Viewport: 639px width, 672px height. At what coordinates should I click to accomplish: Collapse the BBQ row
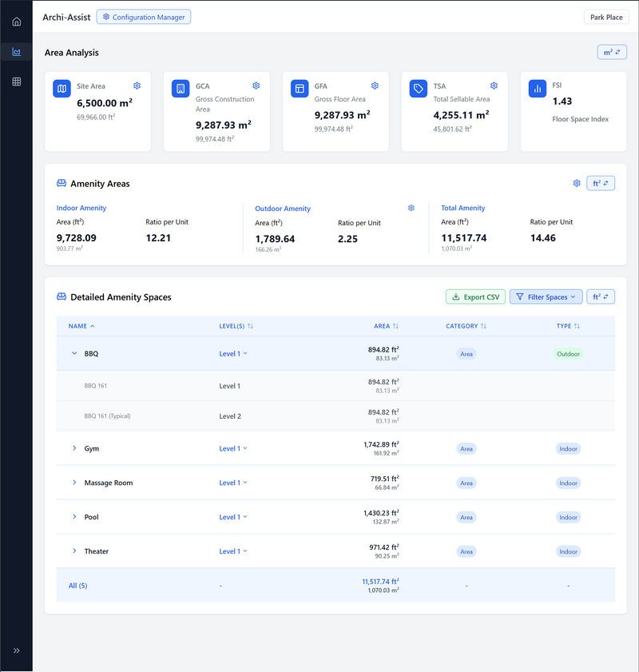point(74,353)
